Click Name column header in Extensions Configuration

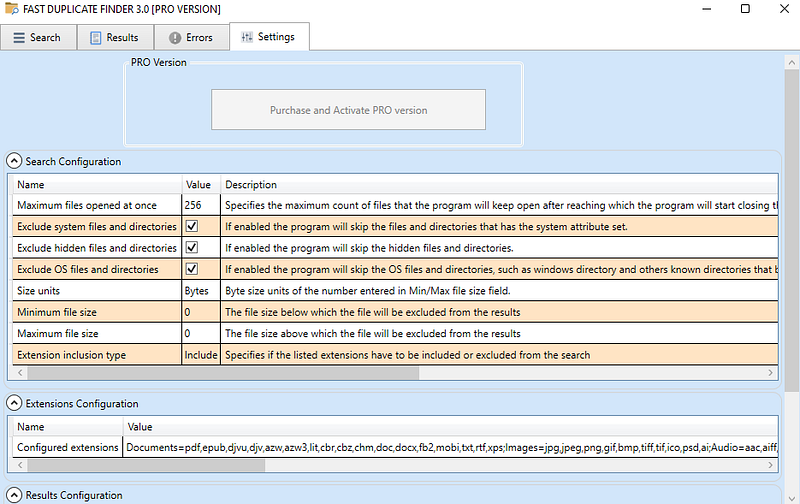pyautogui.click(x=68, y=427)
